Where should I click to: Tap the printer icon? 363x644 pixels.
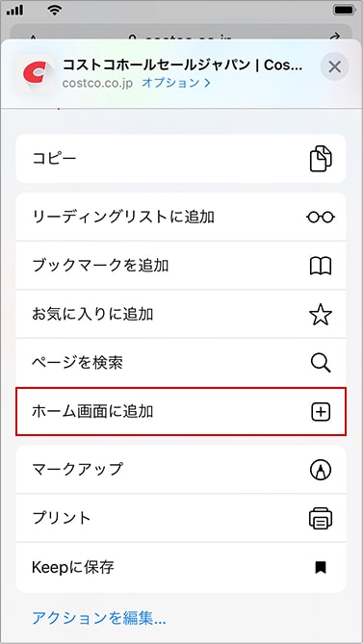click(321, 518)
